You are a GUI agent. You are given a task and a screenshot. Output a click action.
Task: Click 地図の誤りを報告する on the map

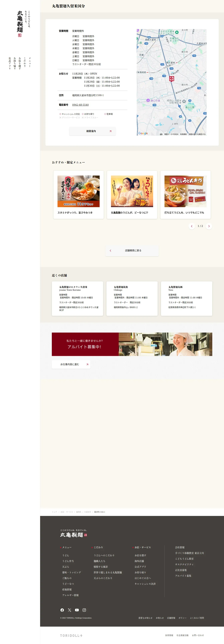197,134
